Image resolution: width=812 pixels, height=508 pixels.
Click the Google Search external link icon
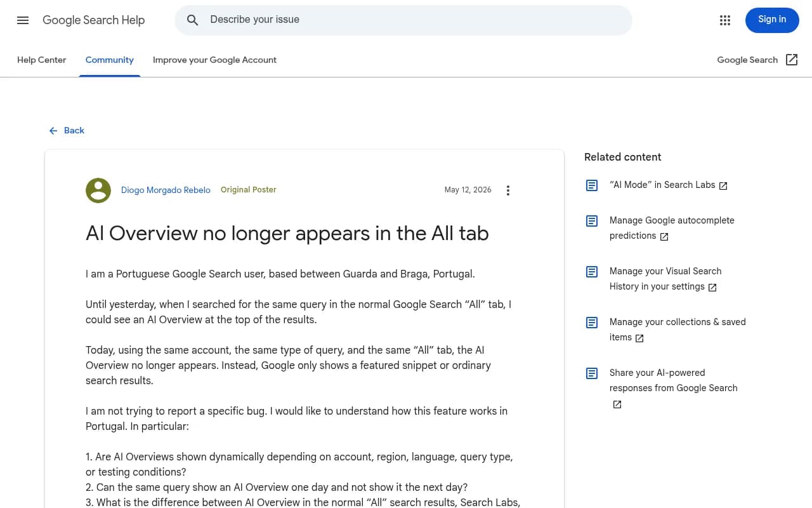coord(792,60)
